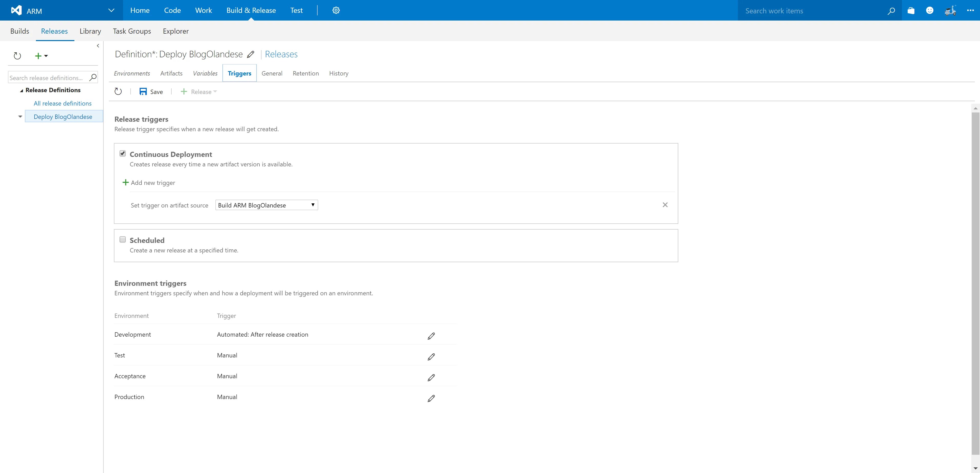
Task: Open the Build & Release hub
Action: pos(251,10)
